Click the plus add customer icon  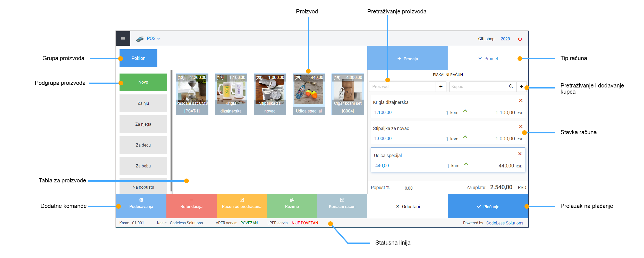click(x=521, y=86)
